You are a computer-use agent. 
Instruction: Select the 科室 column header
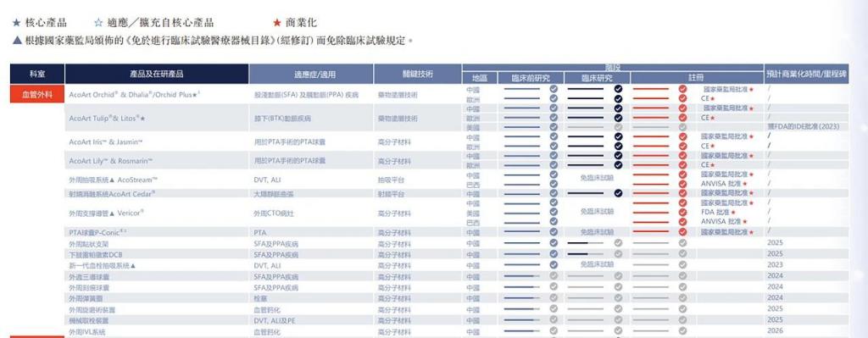pos(37,74)
